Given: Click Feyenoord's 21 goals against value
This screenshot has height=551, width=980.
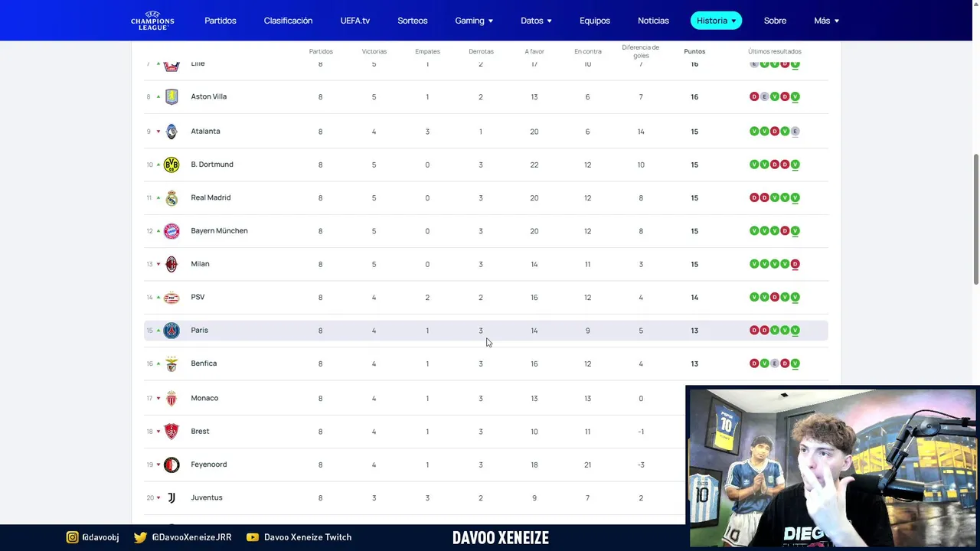Looking at the screenshot, I should coord(588,465).
